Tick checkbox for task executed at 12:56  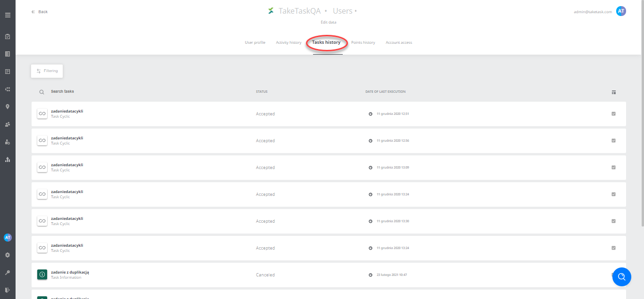coord(613,140)
